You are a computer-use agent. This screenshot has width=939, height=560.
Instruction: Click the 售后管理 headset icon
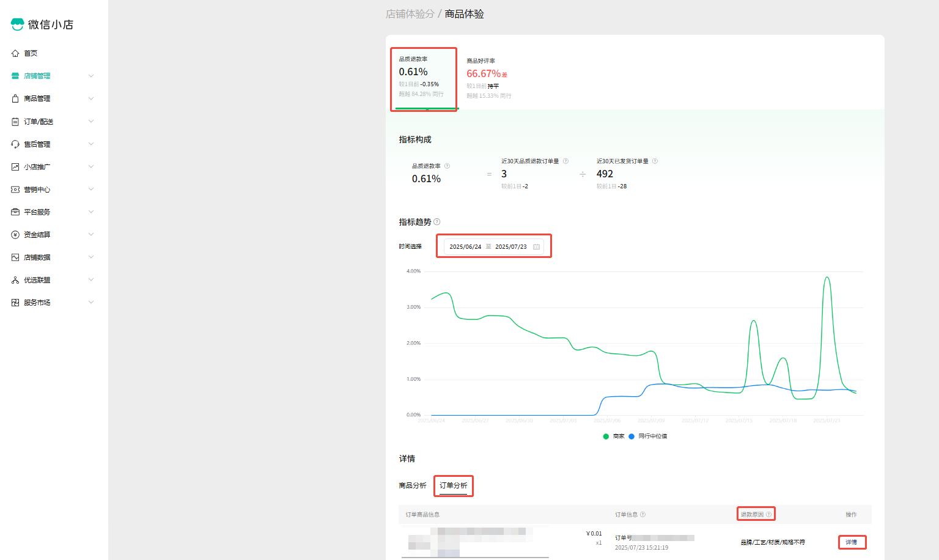pos(15,144)
